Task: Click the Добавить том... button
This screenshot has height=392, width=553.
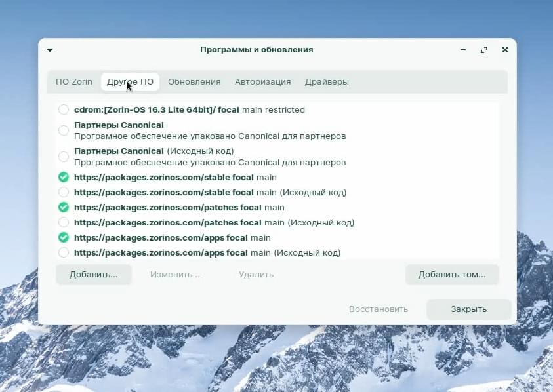Action: 452,275
